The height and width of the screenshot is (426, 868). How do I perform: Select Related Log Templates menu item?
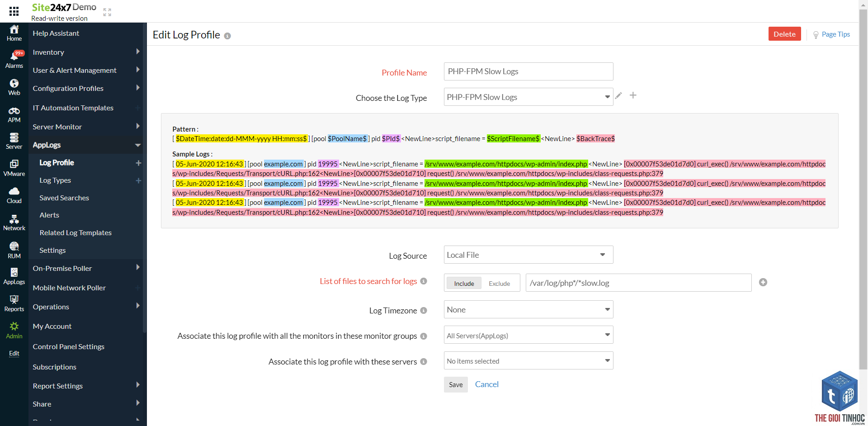pyautogui.click(x=75, y=232)
